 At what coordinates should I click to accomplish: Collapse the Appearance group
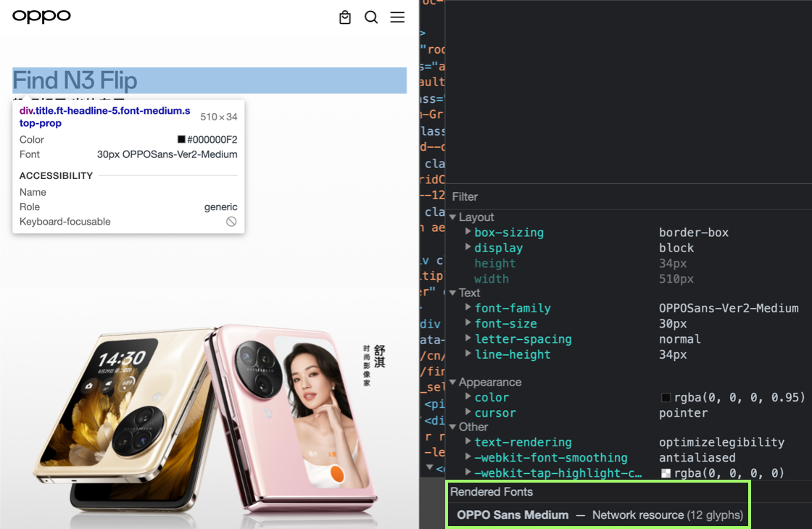pos(453,382)
